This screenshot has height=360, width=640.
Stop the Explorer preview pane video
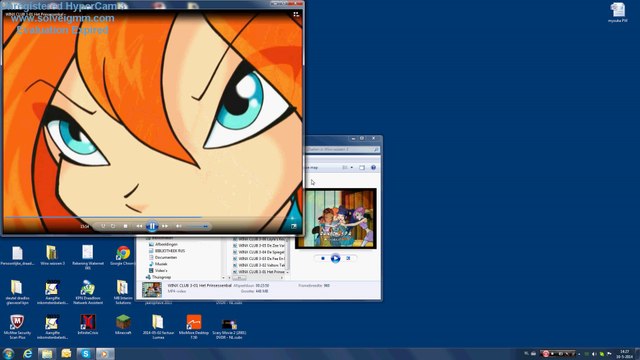click(323, 258)
